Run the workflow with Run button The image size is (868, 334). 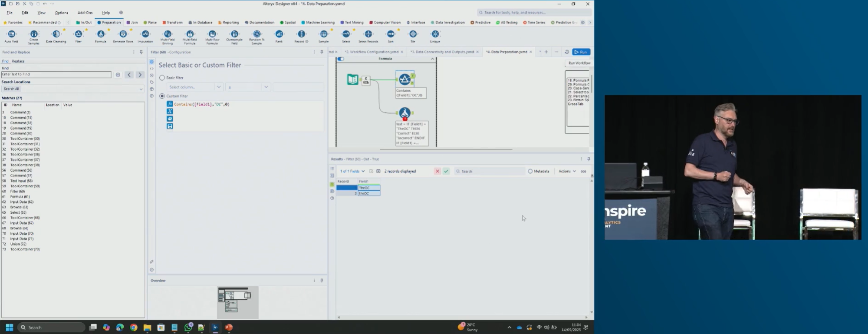(x=581, y=52)
